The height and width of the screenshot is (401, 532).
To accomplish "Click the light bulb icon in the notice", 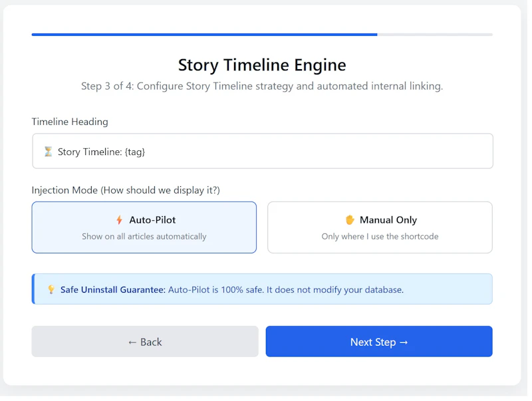I will click(51, 289).
